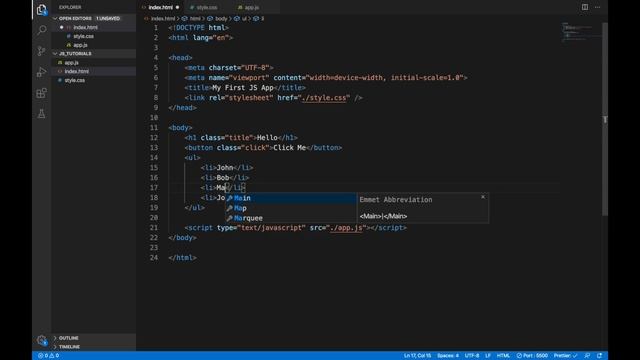Click the DOCTYPE declaration on line 1

(x=198, y=28)
